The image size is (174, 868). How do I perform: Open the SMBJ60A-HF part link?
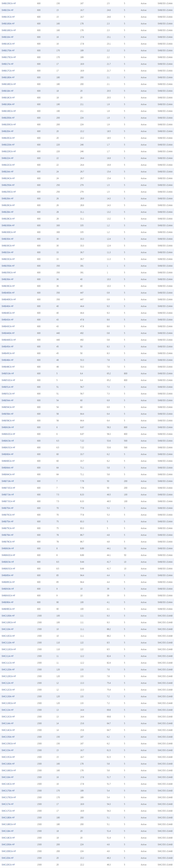pyautogui.click(x=7, y=454)
